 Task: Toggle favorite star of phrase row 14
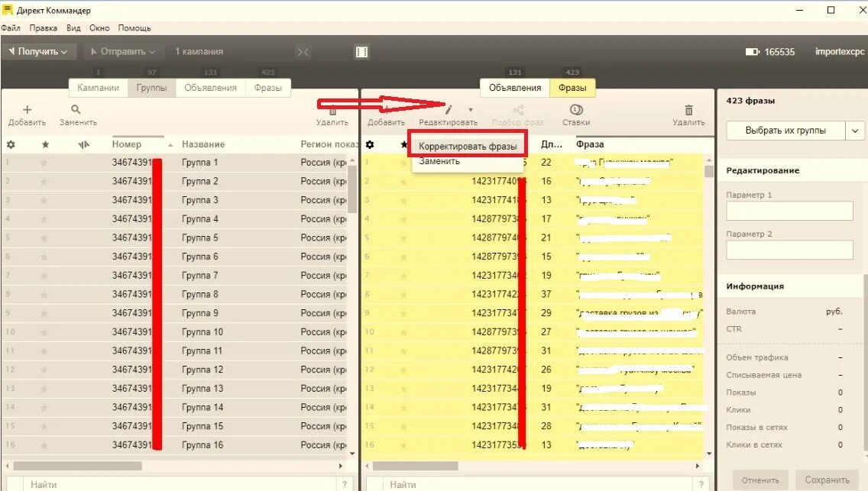(x=403, y=407)
